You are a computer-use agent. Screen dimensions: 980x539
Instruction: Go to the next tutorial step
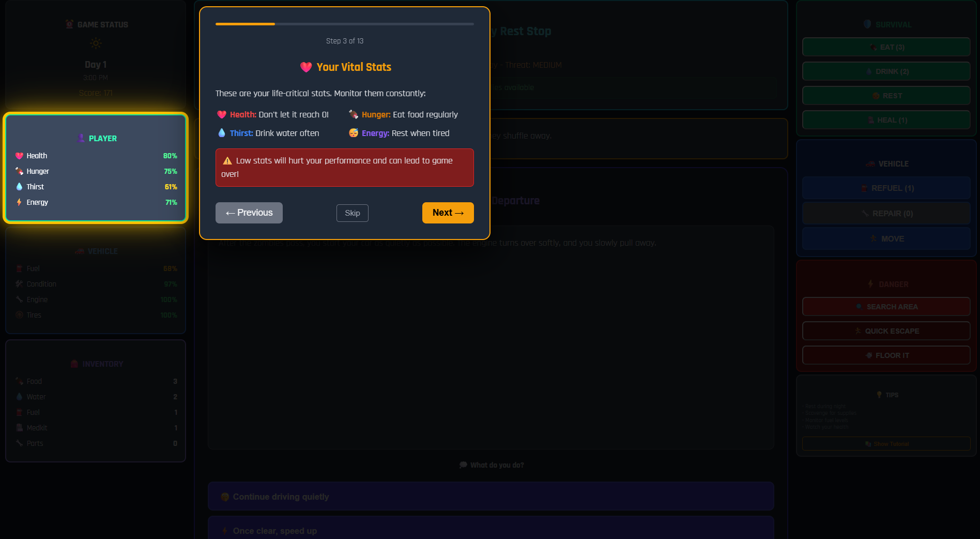click(448, 213)
